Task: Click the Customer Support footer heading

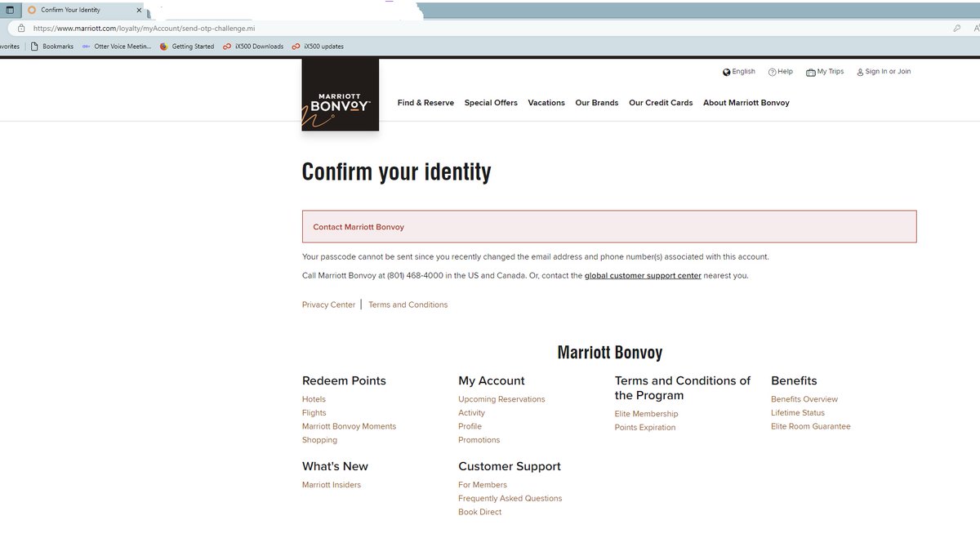Action: click(510, 466)
